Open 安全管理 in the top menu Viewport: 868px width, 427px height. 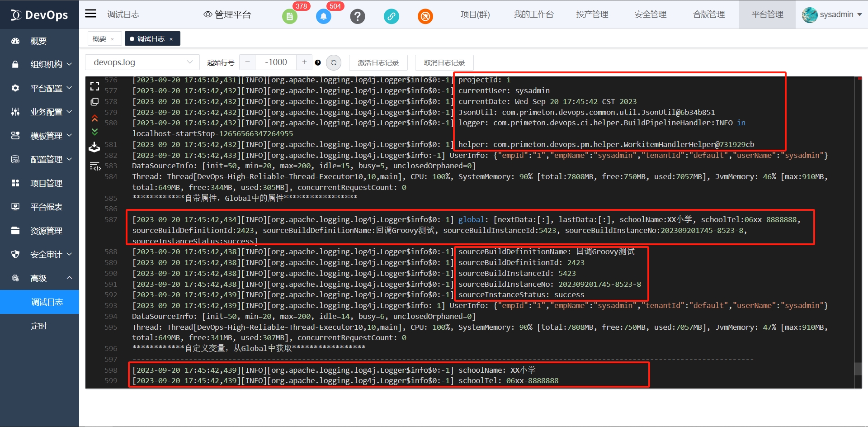[650, 14]
